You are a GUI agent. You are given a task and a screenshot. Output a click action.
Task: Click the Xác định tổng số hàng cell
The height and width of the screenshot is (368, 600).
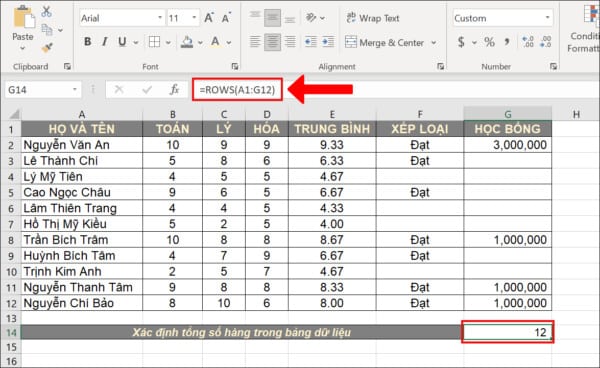[x=242, y=332]
